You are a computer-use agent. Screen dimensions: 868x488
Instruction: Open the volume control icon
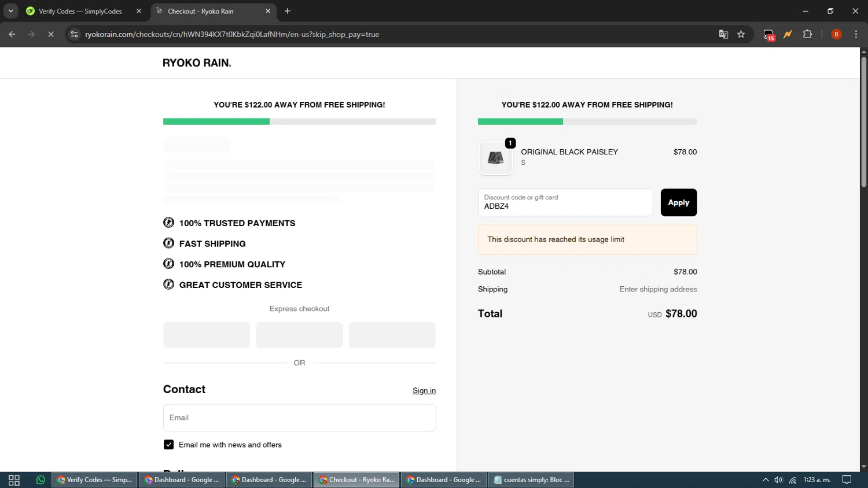tap(779, 480)
